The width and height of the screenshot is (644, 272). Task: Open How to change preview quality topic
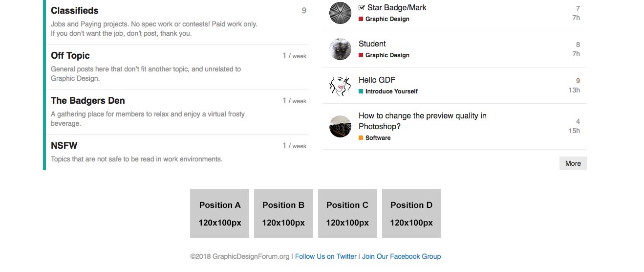pos(423,121)
